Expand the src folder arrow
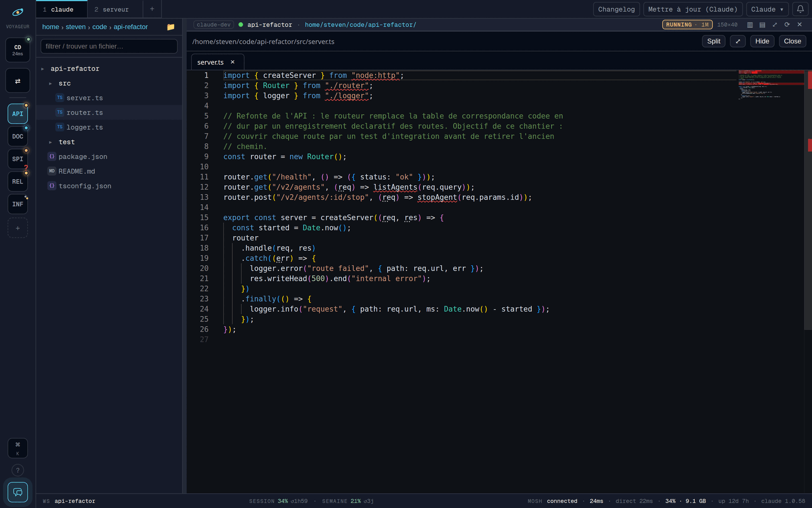Image resolution: width=812 pixels, height=508 pixels. point(50,83)
